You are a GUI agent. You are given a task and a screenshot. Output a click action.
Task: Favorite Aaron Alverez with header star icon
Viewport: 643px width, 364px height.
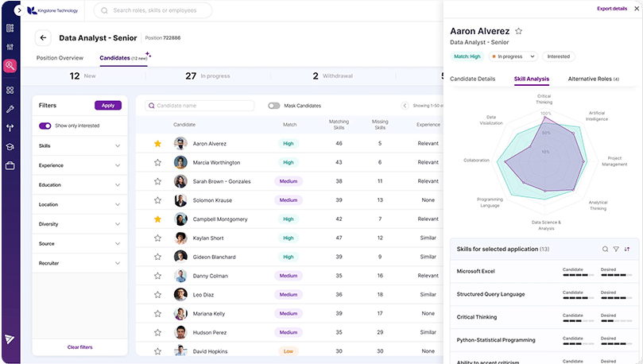click(x=519, y=31)
